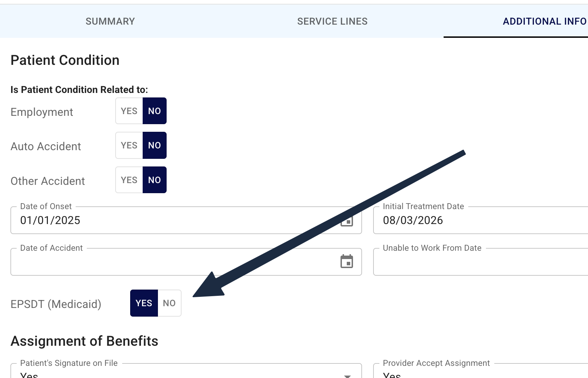
Task: Set Other Accident to YES
Action: pos(129,180)
